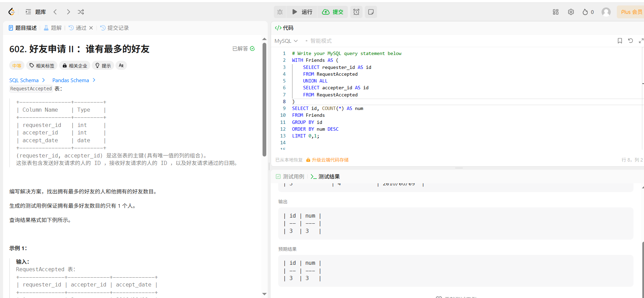Expand Pandas Schema link
The width and height of the screenshot is (644, 298).
[74, 80]
